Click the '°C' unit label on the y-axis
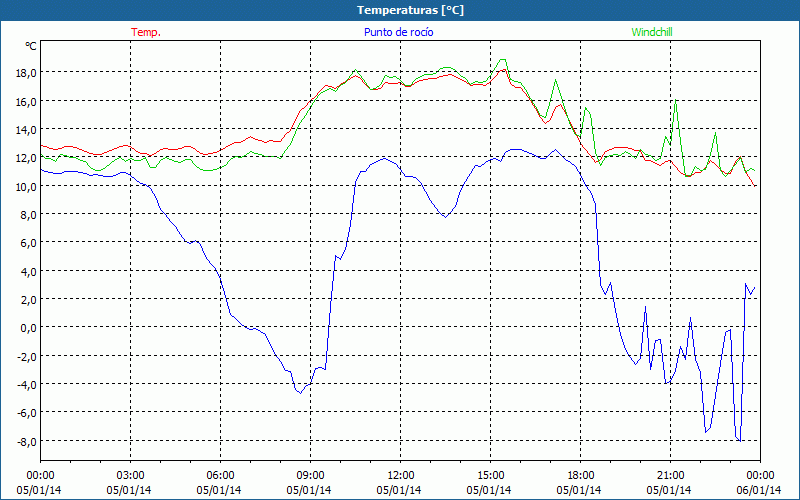Screen dimensions: 800x500 click(31, 46)
